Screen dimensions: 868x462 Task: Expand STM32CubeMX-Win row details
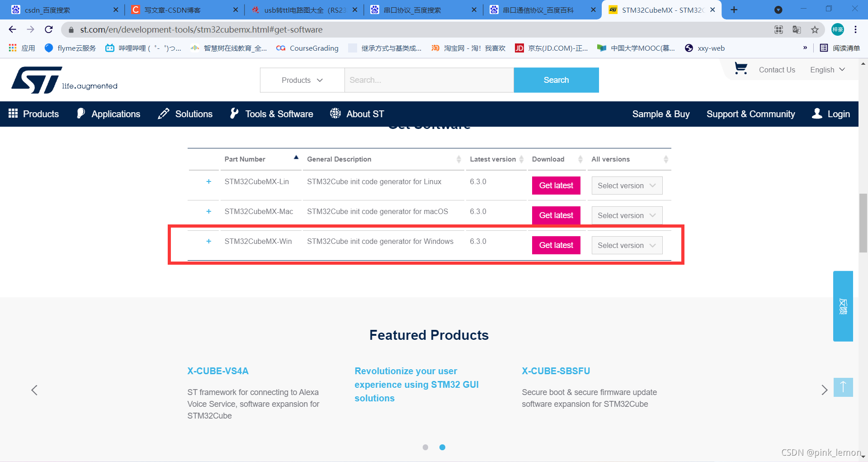(x=208, y=241)
